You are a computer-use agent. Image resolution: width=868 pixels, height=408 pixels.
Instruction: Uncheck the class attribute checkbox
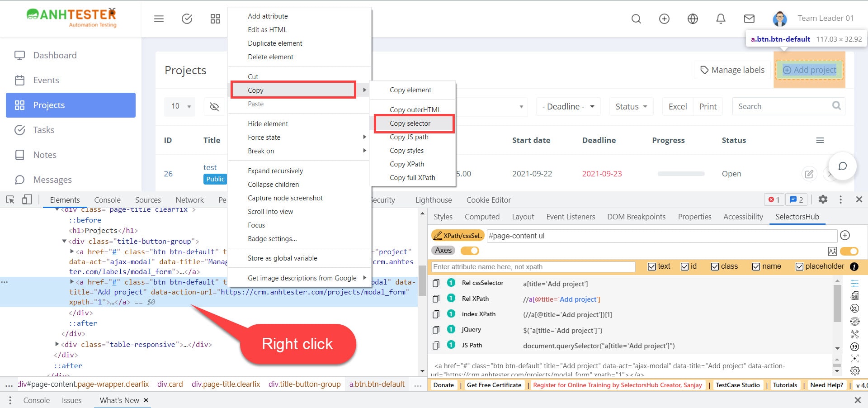[715, 266]
